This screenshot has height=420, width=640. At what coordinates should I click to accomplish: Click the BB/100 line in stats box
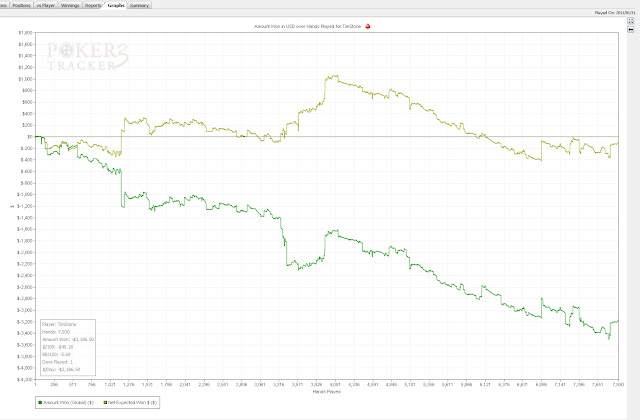click(x=56, y=354)
